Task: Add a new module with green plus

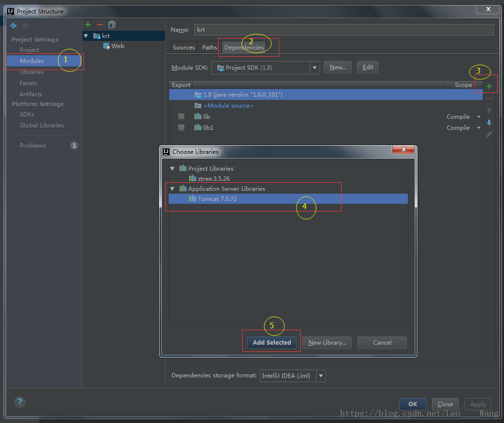Action: pyautogui.click(x=88, y=25)
